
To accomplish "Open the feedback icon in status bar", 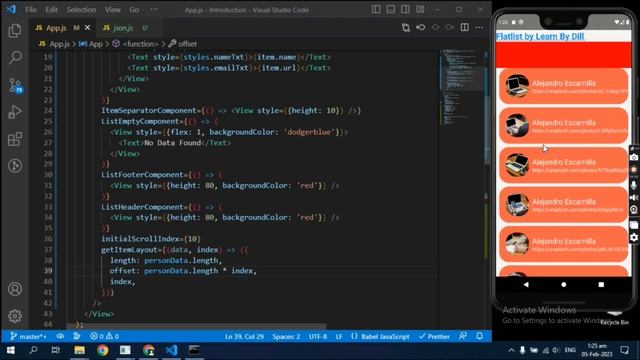I will [x=463, y=336].
